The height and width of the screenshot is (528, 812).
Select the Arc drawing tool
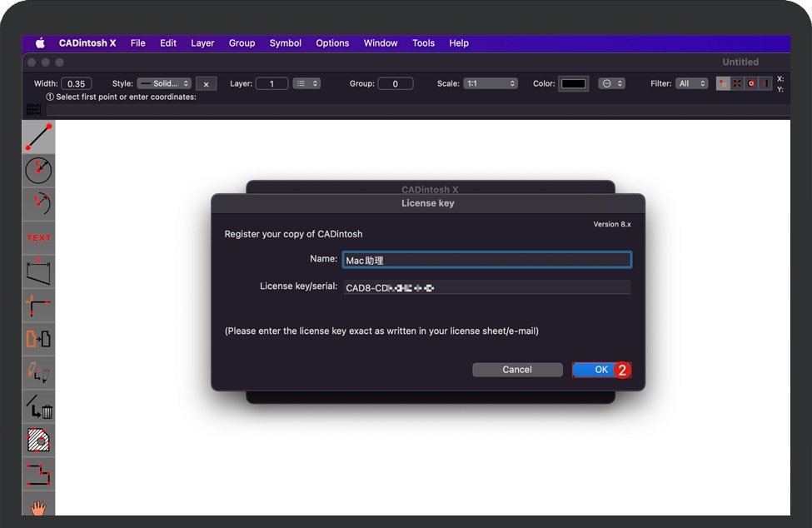point(38,204)
